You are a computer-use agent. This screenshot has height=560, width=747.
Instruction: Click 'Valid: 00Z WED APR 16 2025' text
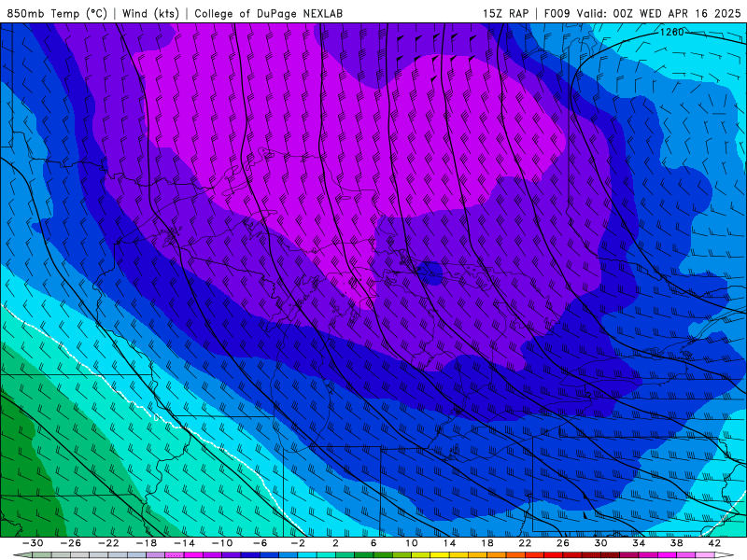[659, 13]
